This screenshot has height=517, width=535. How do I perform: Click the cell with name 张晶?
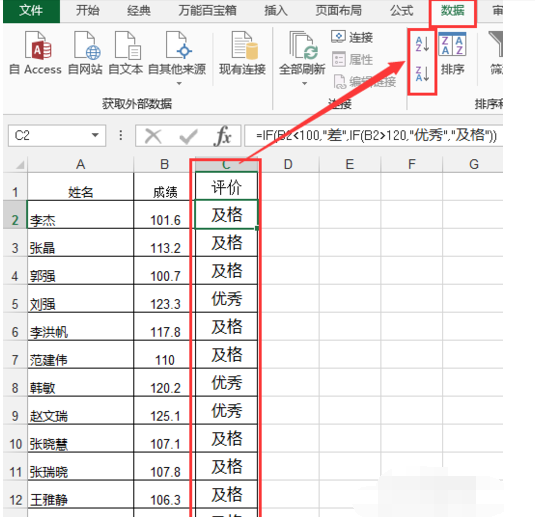(80, 243)
